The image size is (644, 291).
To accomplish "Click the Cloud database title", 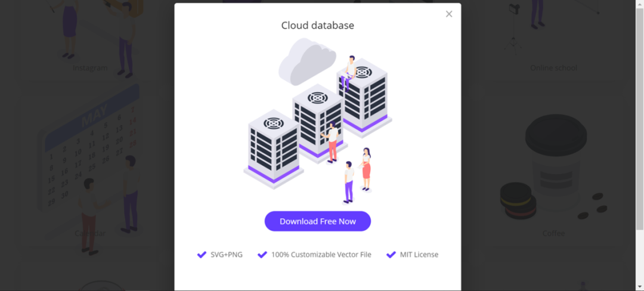I will pyautogui.click(x=317, y=26).
